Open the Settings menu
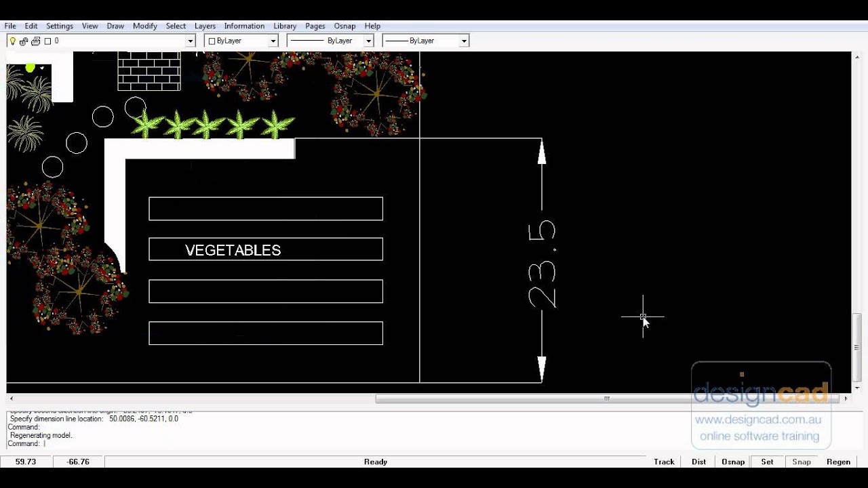The height and width of the screenshot is (488, 868). click(60, 26)
